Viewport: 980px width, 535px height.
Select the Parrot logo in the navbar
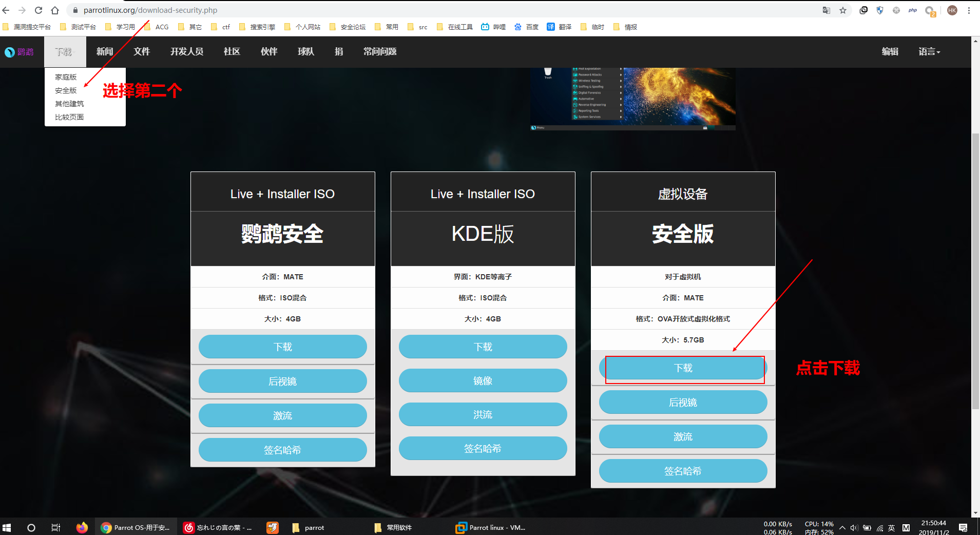(20, 51)
